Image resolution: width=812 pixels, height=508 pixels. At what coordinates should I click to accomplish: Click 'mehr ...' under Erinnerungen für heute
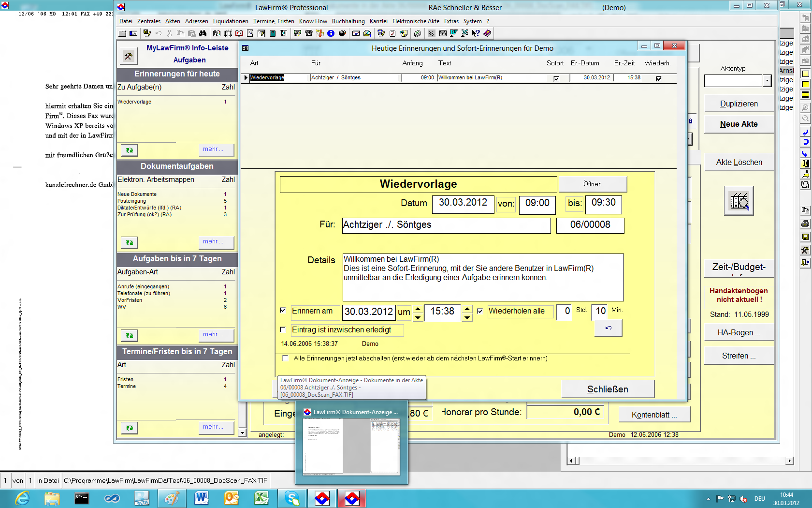[x=216, y=149]
